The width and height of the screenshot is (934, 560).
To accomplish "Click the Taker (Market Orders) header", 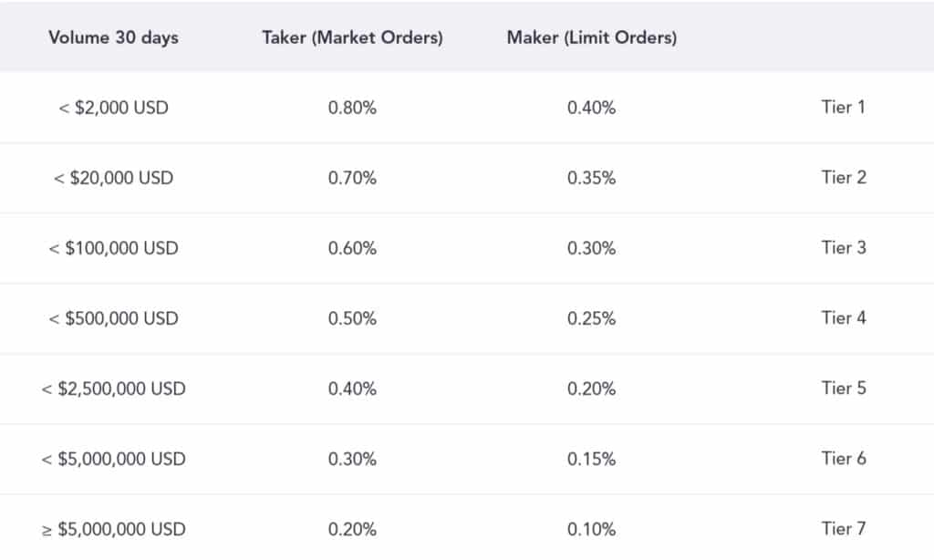I will tap(352, 38).
